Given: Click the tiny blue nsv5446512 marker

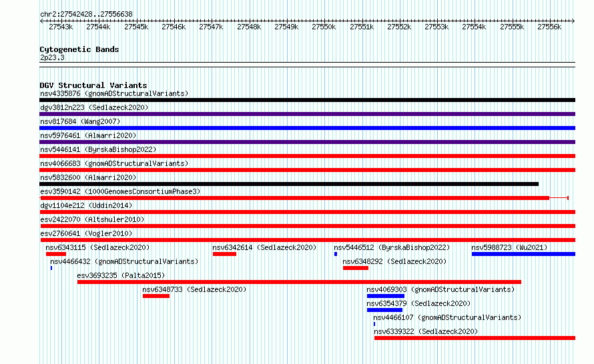Looking at the screenshot, I should click(336, 254).
